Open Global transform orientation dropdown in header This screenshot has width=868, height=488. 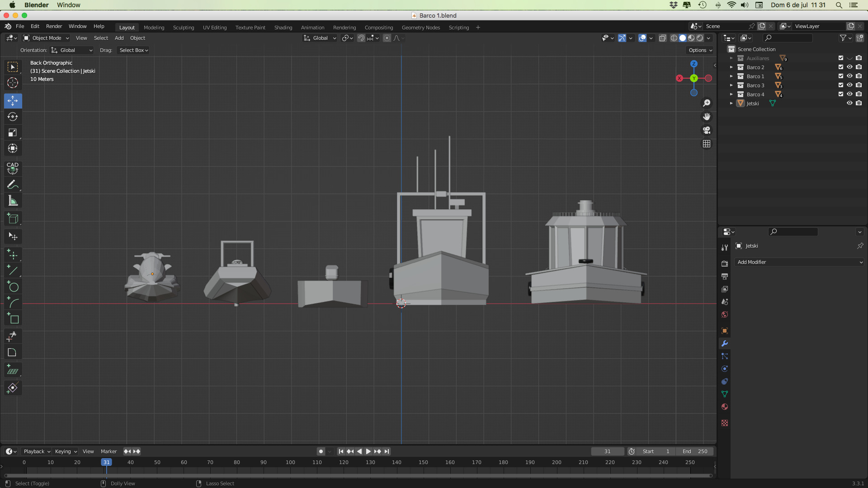pyautogui.click(x=320, y=38)
